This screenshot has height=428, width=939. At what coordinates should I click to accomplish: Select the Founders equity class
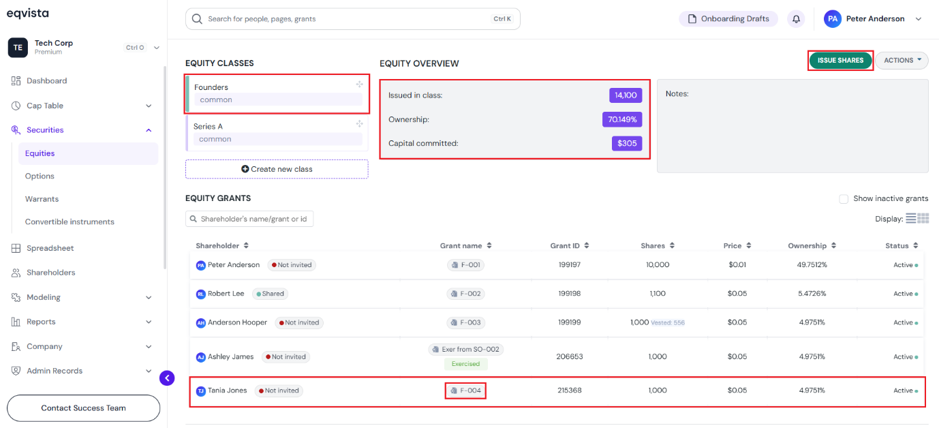(277, 93)
